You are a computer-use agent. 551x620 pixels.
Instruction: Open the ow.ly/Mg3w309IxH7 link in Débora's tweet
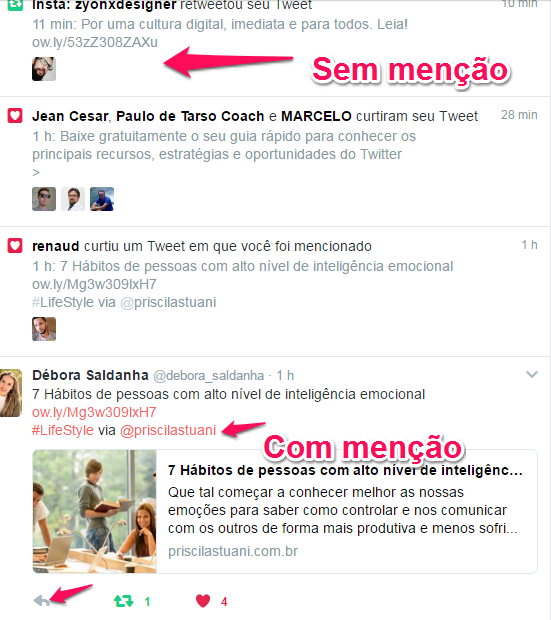(x=94, y=412)
